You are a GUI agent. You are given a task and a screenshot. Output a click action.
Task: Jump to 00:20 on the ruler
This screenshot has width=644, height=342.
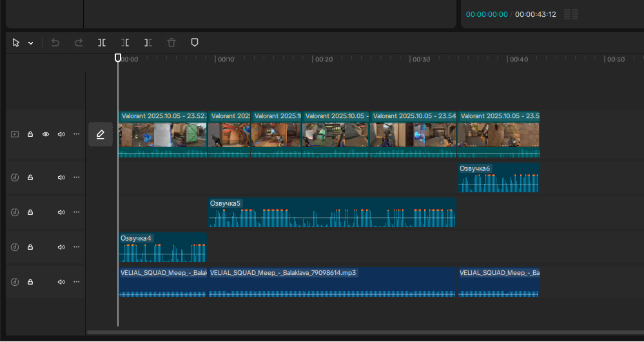point(323,59)
